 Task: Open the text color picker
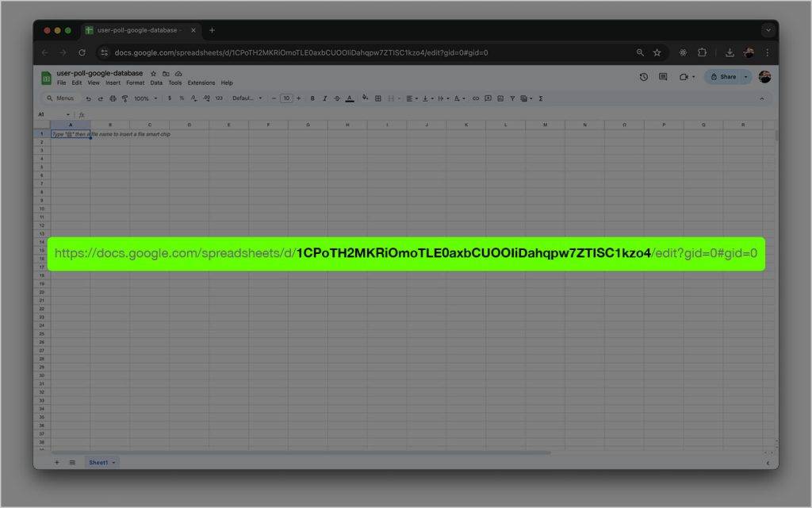tap(350, 98)
